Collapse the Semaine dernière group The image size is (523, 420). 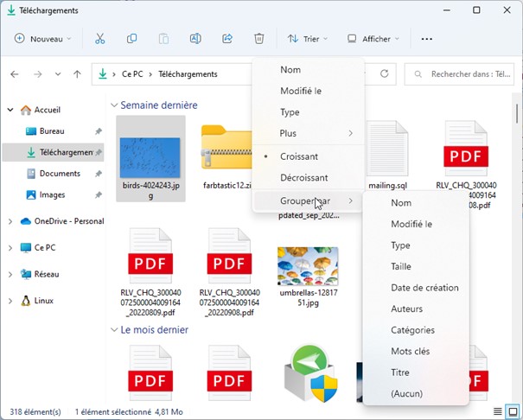[114, 105]
